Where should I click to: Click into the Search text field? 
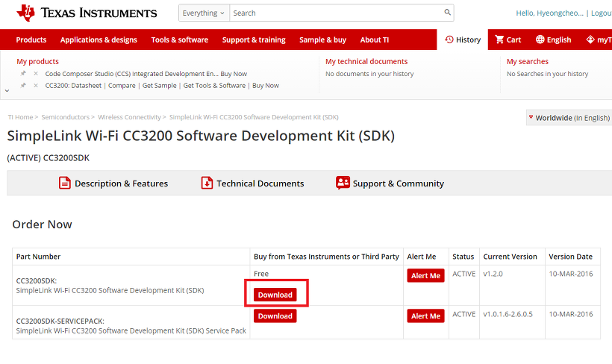tap(337, 13)
